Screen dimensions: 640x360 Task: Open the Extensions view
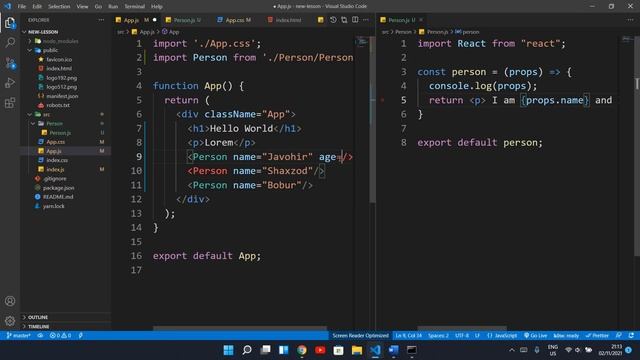point(10,102)
